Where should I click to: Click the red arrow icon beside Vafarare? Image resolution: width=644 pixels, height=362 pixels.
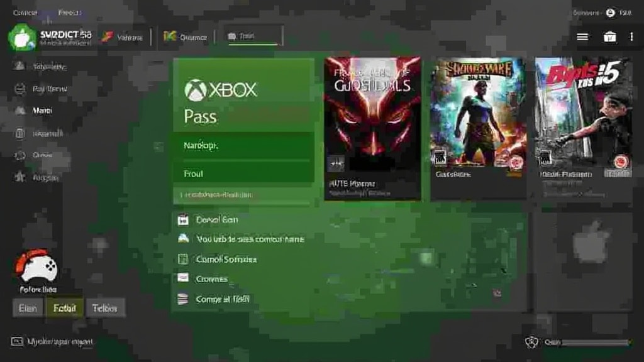tap(107, 37)
